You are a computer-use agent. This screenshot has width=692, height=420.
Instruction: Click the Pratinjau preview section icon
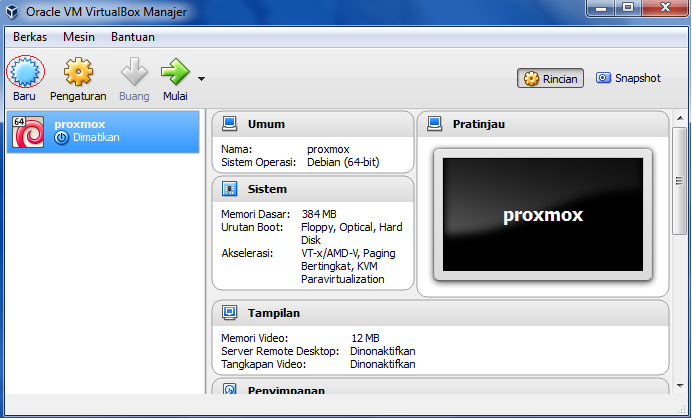434,124
